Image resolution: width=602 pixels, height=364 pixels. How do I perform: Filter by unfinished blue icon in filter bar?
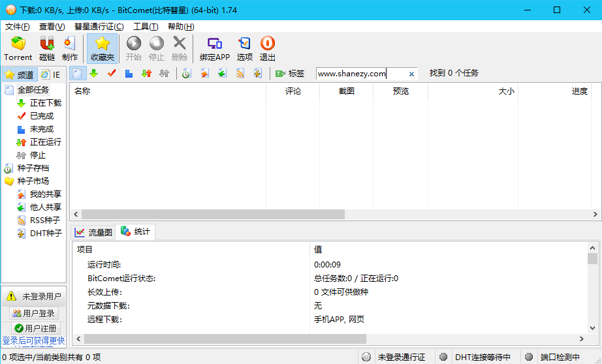point(129,73)
